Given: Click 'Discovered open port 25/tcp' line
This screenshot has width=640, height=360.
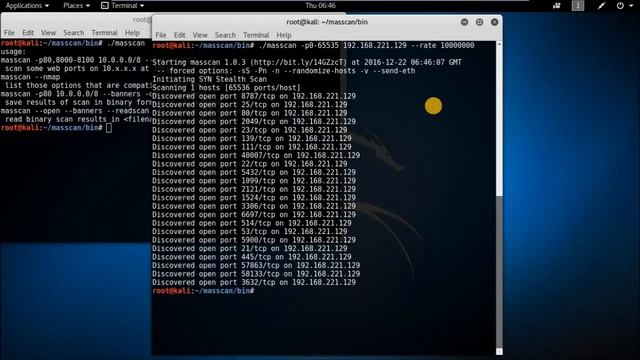Looking at the screenshot, I should (x=250, y=104).
